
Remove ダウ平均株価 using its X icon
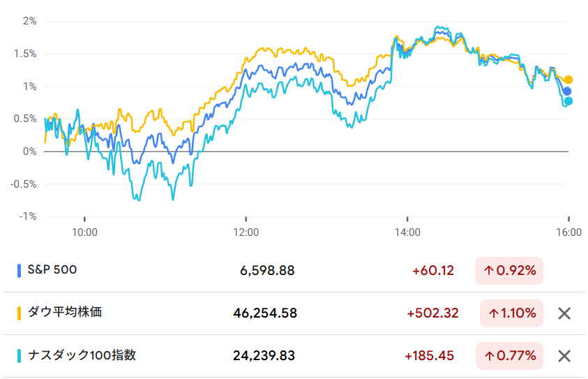pyautogui.click(x=564, y=313)
